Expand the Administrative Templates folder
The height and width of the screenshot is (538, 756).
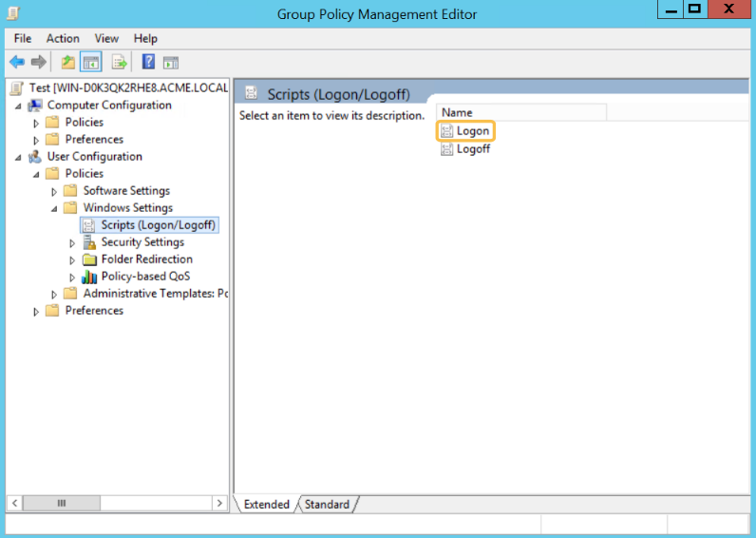54,294
